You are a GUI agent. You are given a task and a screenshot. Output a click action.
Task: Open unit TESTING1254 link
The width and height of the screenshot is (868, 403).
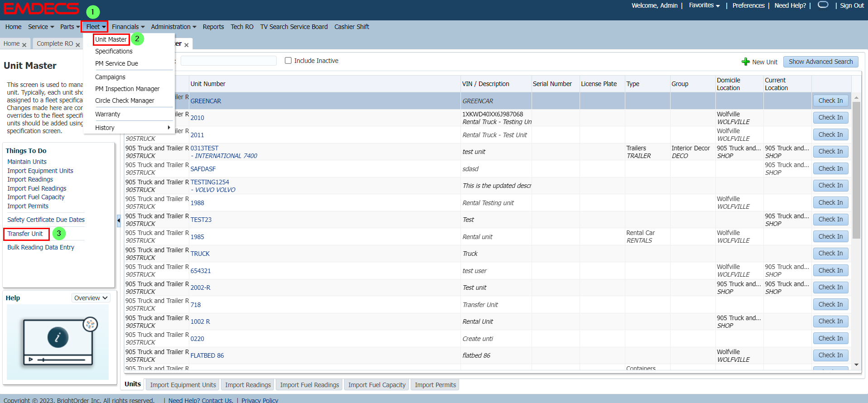(210, 182)
